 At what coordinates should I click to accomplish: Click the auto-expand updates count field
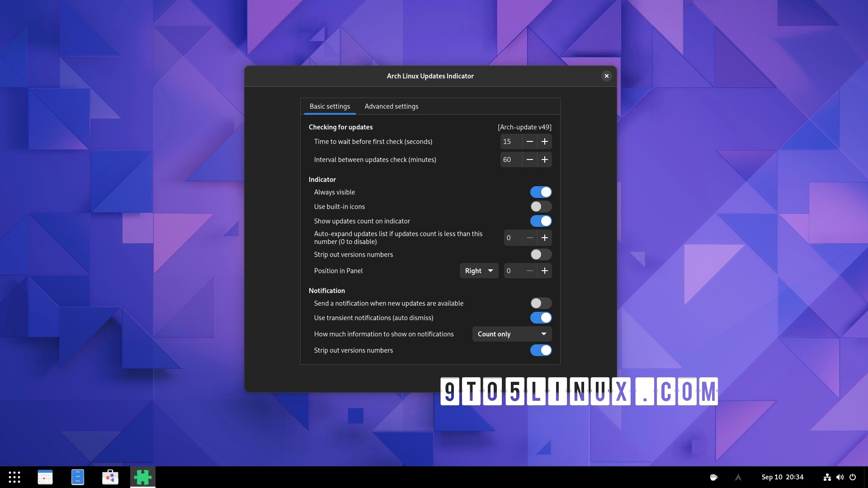(513, 238)
